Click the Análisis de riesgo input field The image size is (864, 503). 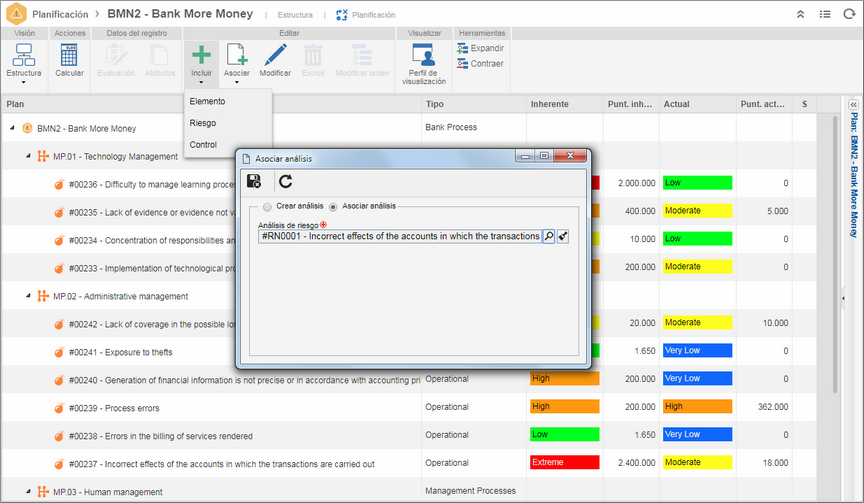(399, 236)
